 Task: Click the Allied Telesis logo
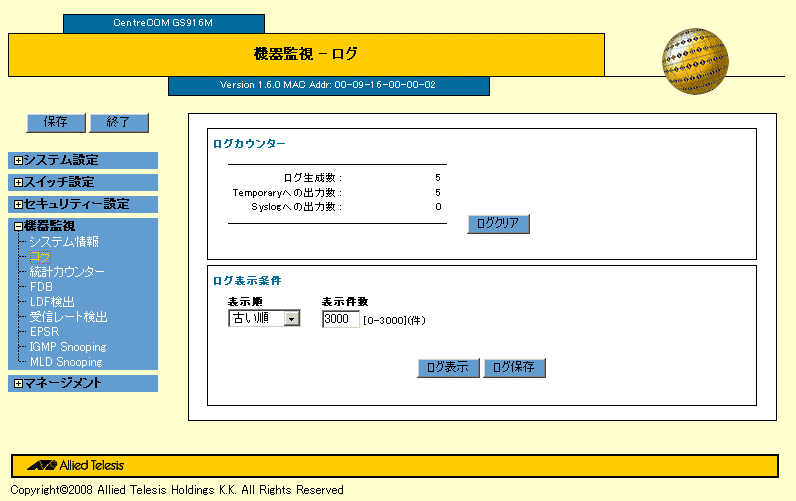pyautogui.click(x=76, y=466)
